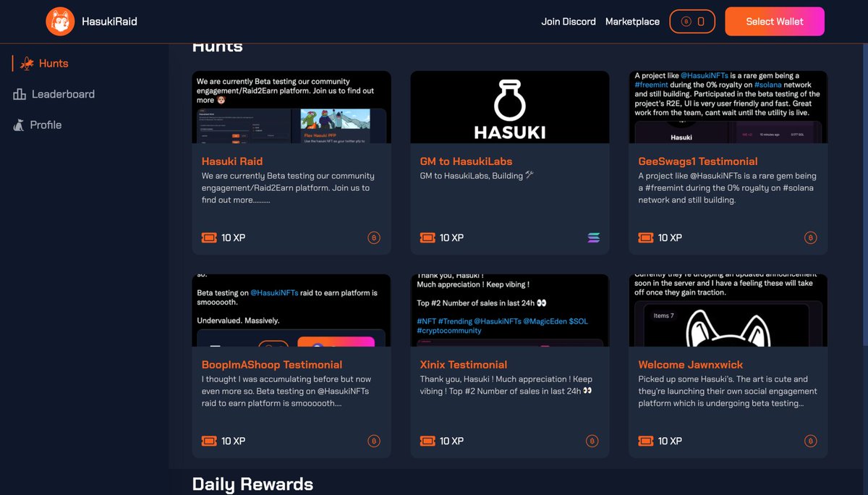Click the coin icon on Welcome Jawnxwick card
The image size is (868, 495).
pos(811,441)
